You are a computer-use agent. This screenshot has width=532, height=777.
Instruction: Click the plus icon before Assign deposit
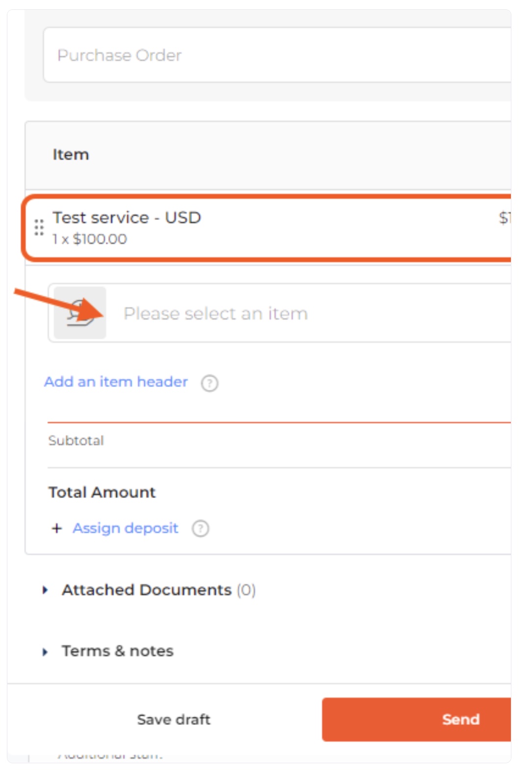[x=57, y=528]
